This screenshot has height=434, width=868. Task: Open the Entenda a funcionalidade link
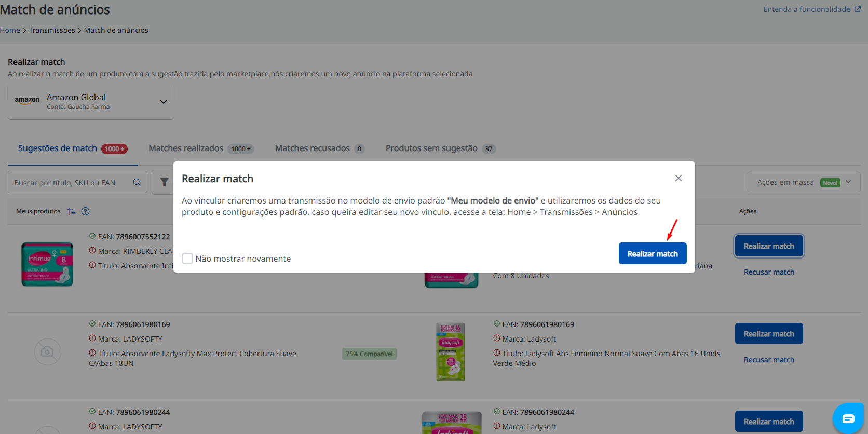[x=806, y=9]
